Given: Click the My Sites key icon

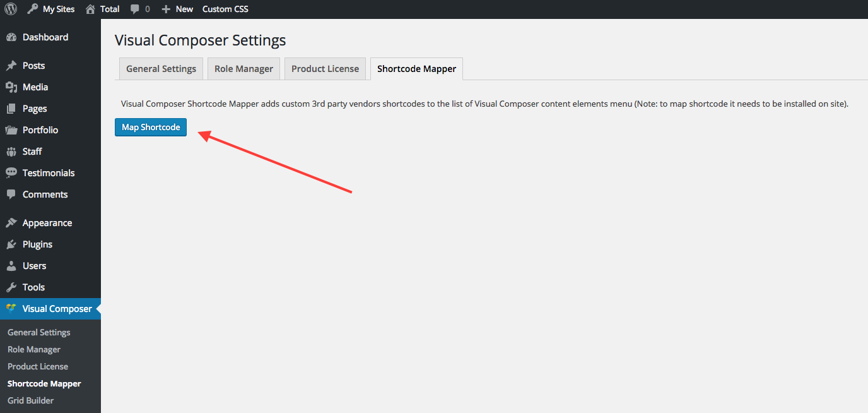Looking at the screenshot, I should pyautogui.click(x=33, y=9).
